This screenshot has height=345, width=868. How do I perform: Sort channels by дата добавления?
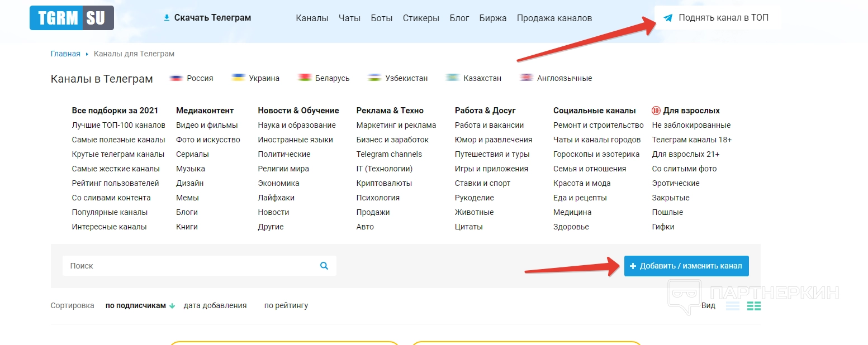pos(215,305)
